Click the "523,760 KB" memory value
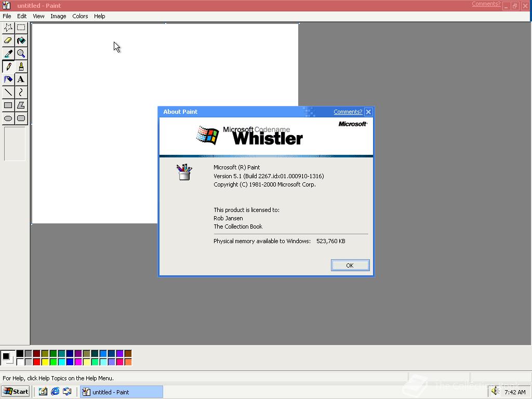Viewport: 532px width, 399px height. (331, 241)
